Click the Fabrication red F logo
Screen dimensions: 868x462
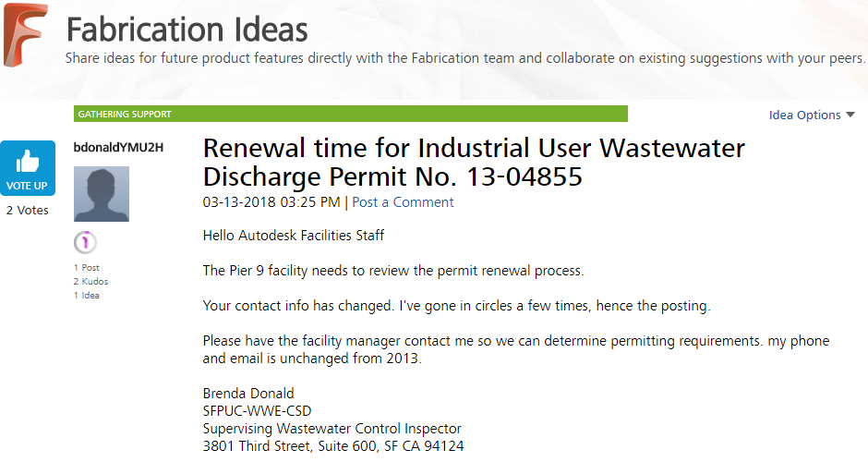coord(26,35)
